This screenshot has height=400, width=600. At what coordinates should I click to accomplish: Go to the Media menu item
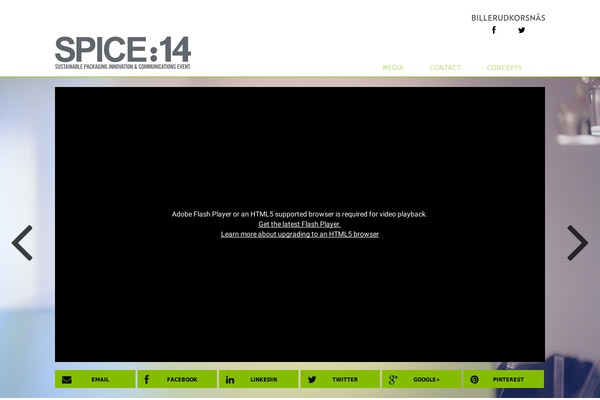coord(393,68)
